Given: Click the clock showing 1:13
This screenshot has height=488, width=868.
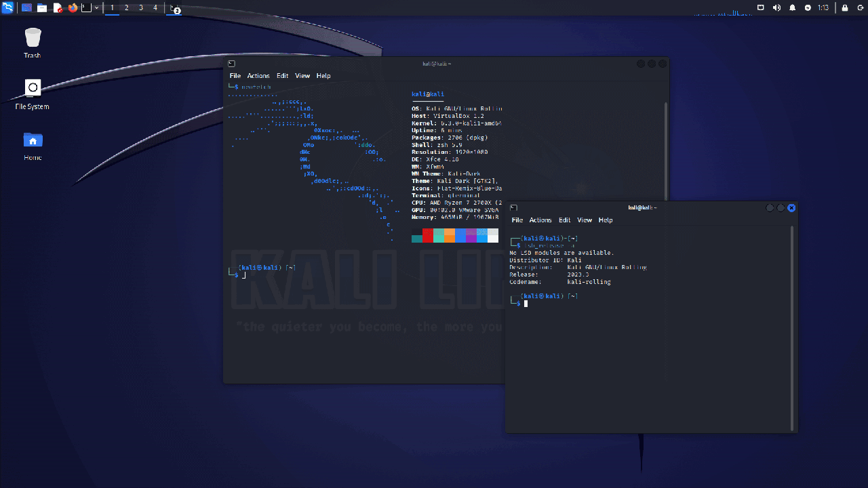Looking at the screenshot, I should [x=823, y=7].
